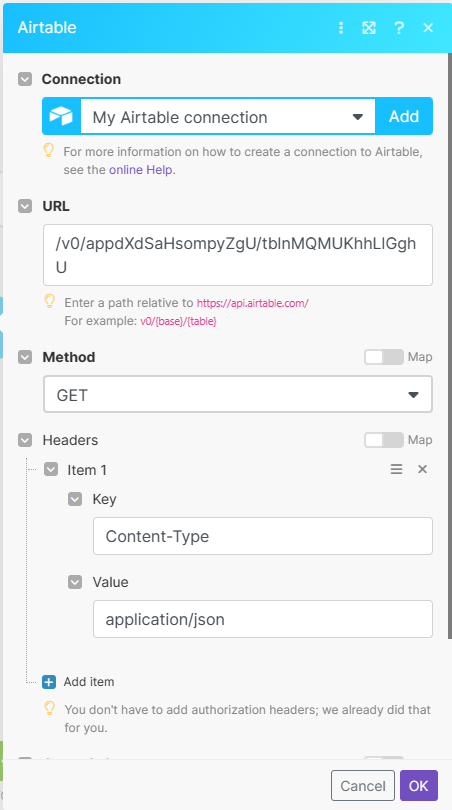
Task: Collapse the Item 1 header entry
Action: point(51,470)
